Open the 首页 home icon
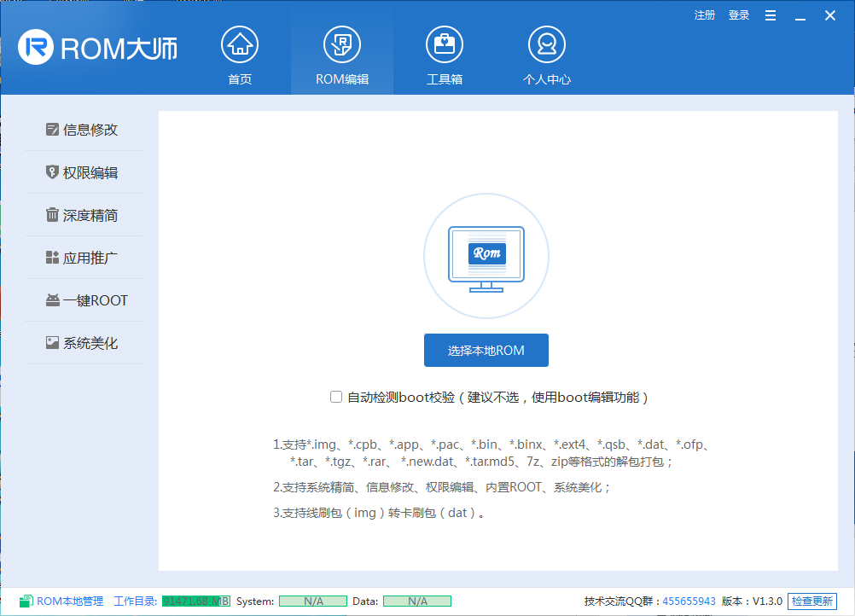The width and height of the screenshot is (855, 616). [240, 44]
